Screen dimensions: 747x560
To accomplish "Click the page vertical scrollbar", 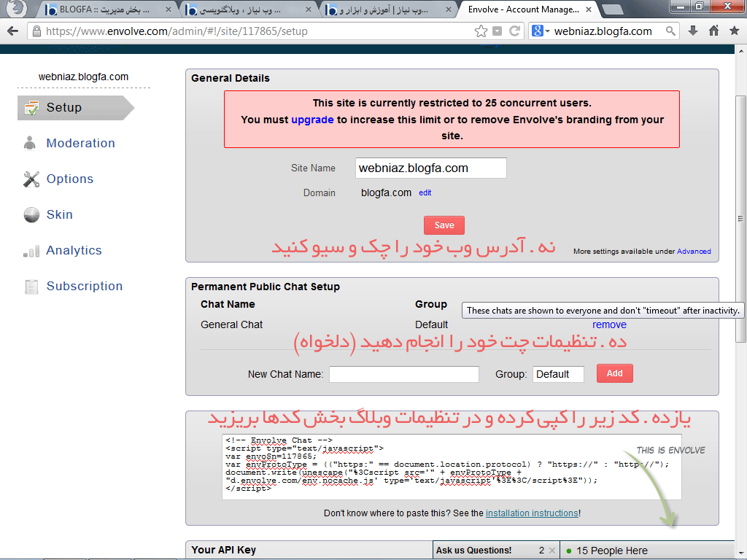I will pos(740,219).
